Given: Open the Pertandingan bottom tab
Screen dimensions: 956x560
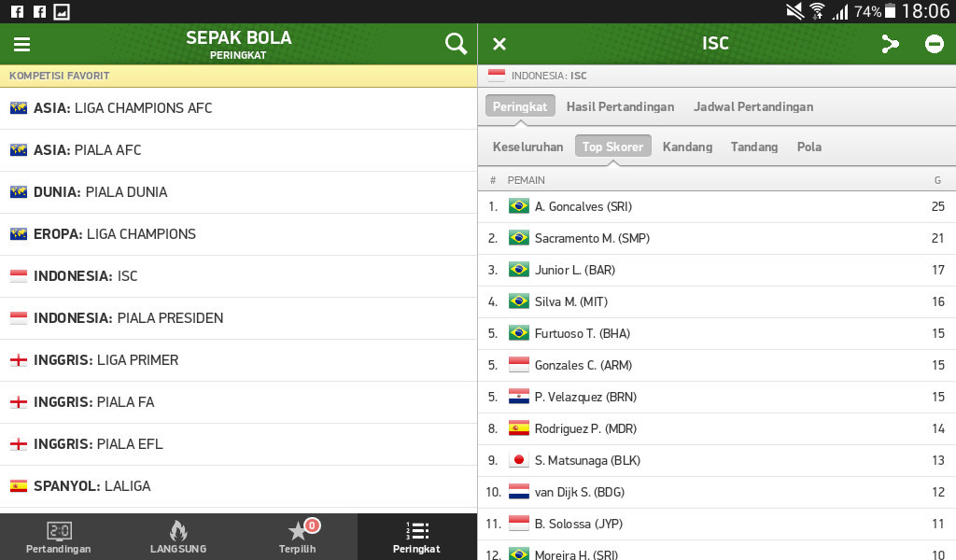Looking at the screenshot, I should 59,537.
